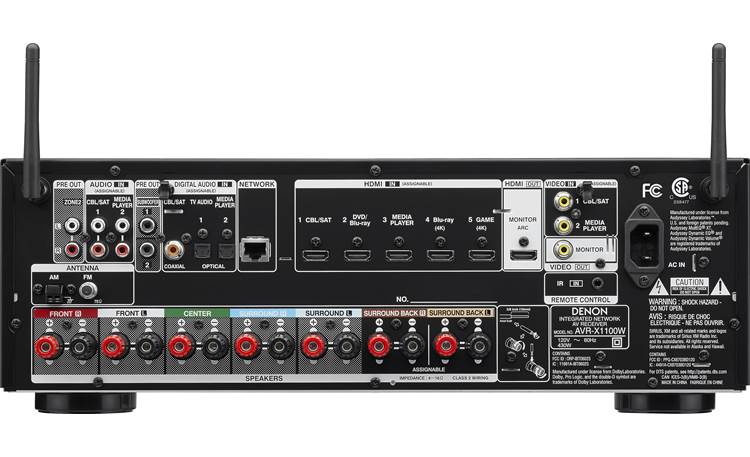Click the yellow VIDEO IN 1 CBL/SAT jack

563,201
